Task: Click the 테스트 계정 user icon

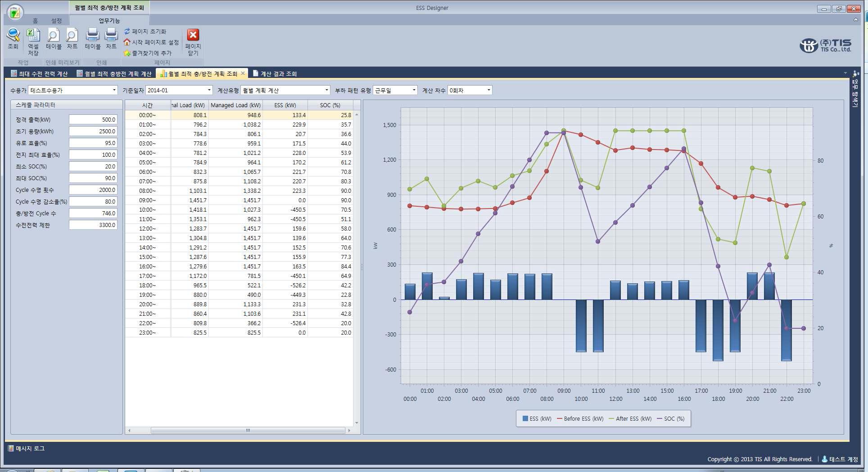Action: 825,459
